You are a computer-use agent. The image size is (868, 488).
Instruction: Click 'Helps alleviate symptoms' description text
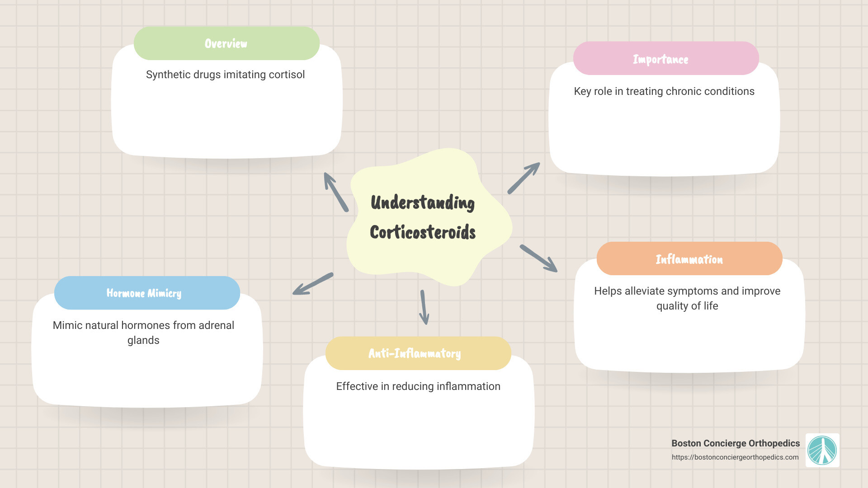[x=687, y=298]
